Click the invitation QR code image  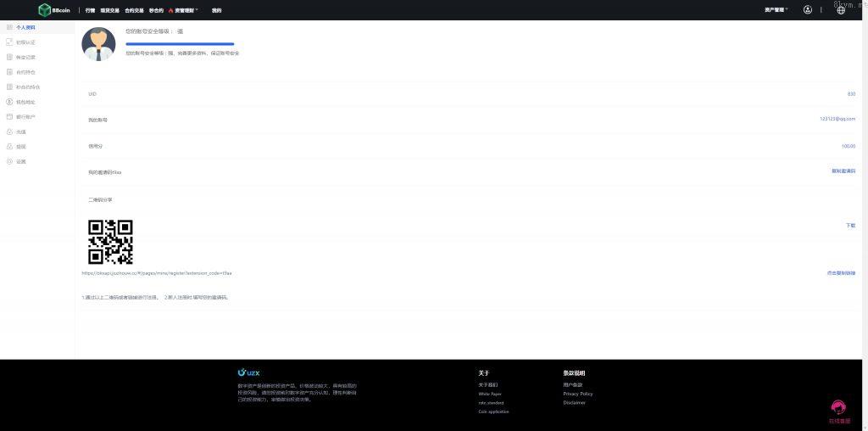pyautogui.click(x=110, y=242)
